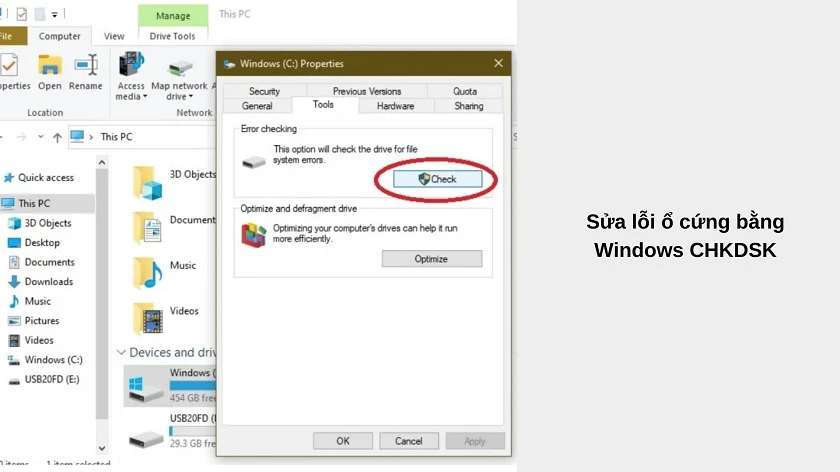This screenshot has height=472, width=840.
Task: Click the Check button in Error checking
Action: click(437, 179)
